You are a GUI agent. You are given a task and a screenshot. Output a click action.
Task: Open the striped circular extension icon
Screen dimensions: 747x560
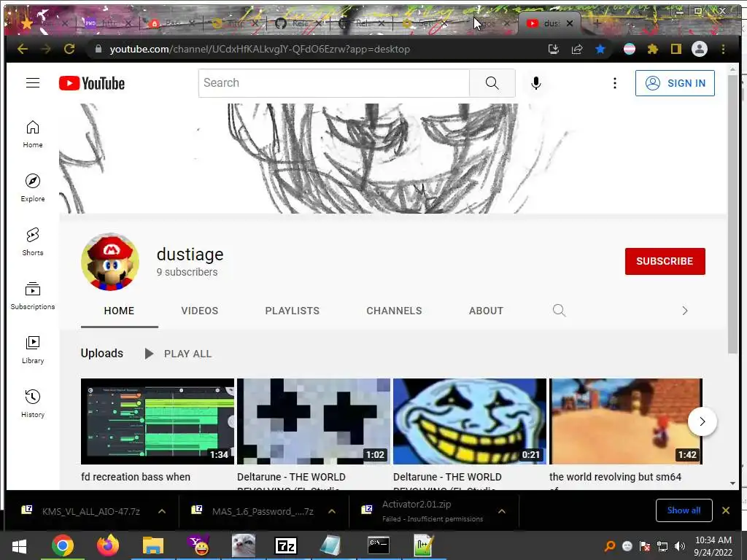click(630, 49)
